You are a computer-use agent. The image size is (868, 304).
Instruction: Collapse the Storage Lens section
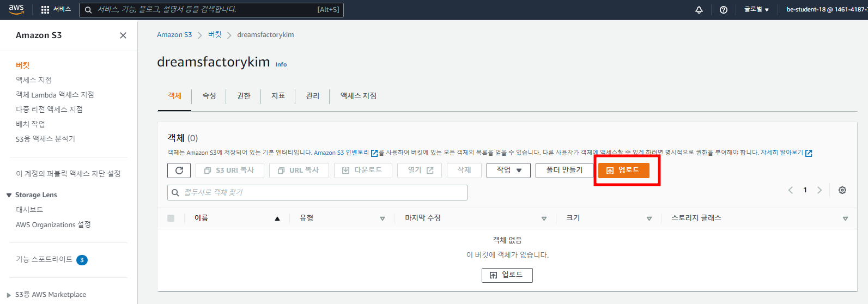[x=9, y=195]
